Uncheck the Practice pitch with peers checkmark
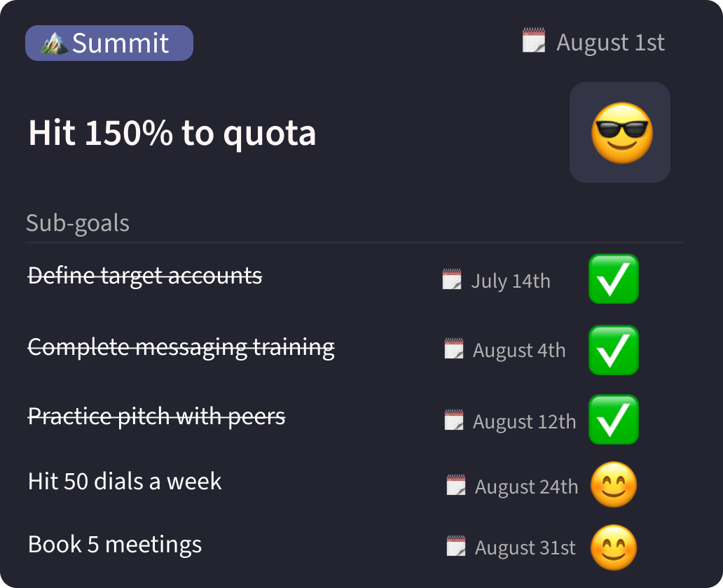 613,419
